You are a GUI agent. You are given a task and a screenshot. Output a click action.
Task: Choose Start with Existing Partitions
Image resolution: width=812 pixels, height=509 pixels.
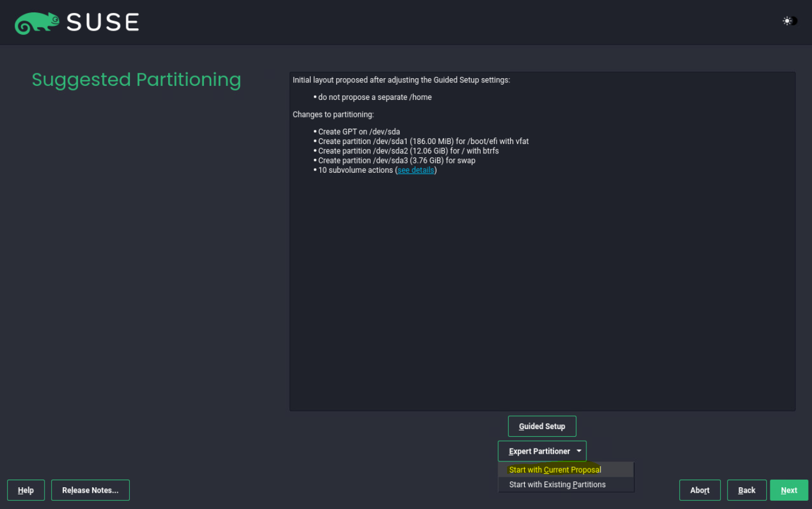point(566,485)
